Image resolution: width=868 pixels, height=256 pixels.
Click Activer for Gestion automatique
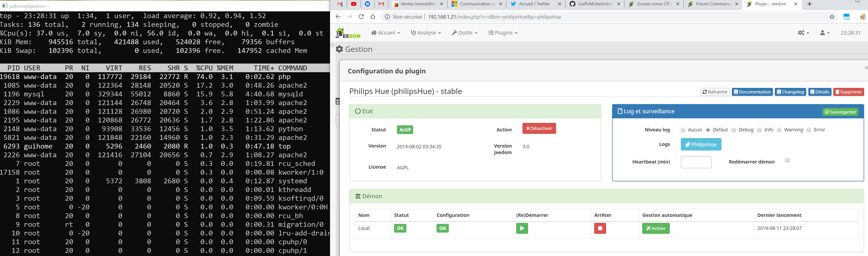(x=656, y=228)
